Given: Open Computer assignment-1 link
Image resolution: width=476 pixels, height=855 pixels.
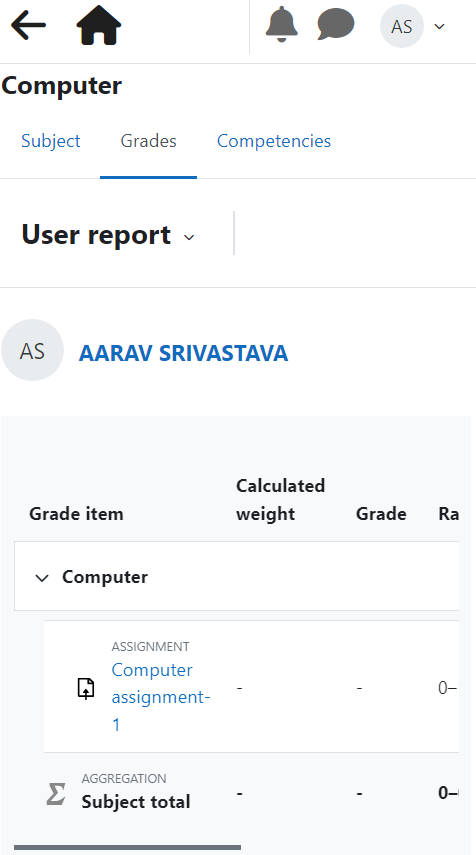Looking at the screenshot, I should [161, 697].
